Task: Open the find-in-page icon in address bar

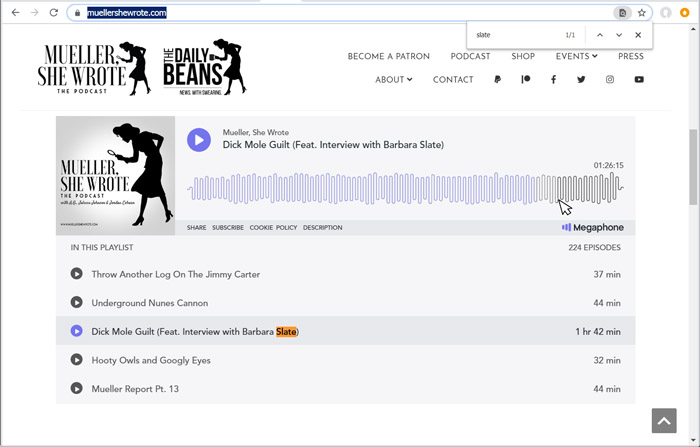Action: (622, 13)
